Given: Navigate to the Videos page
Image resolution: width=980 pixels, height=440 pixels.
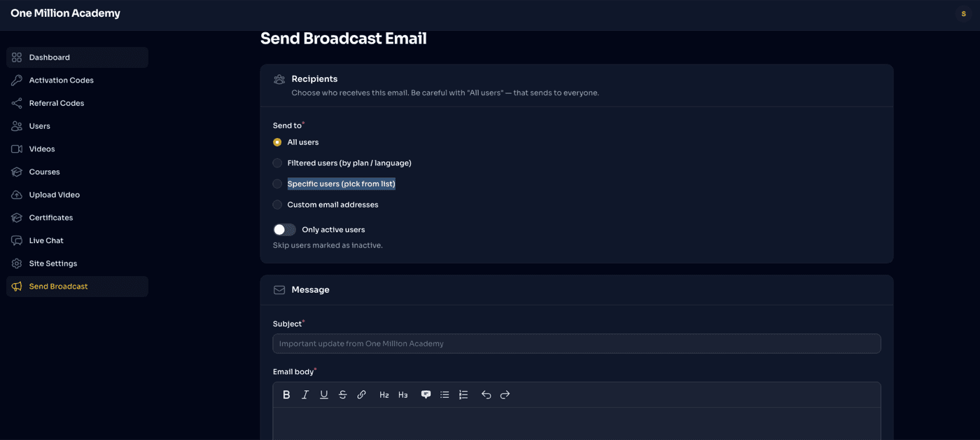Looking at the screenshot, I should (77, 149).
